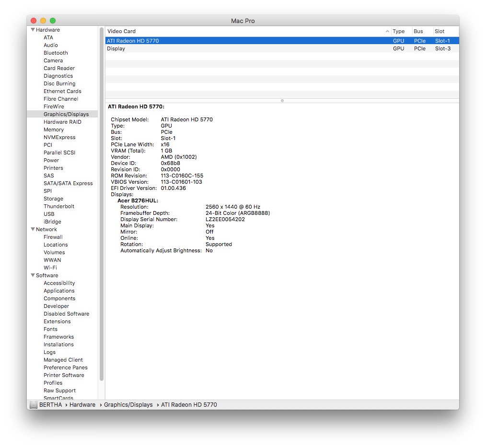Click Graphics/Displays in the path bar
Image resolution: width=486 pixels, height=448 pixels.
(x=128, y=405)
